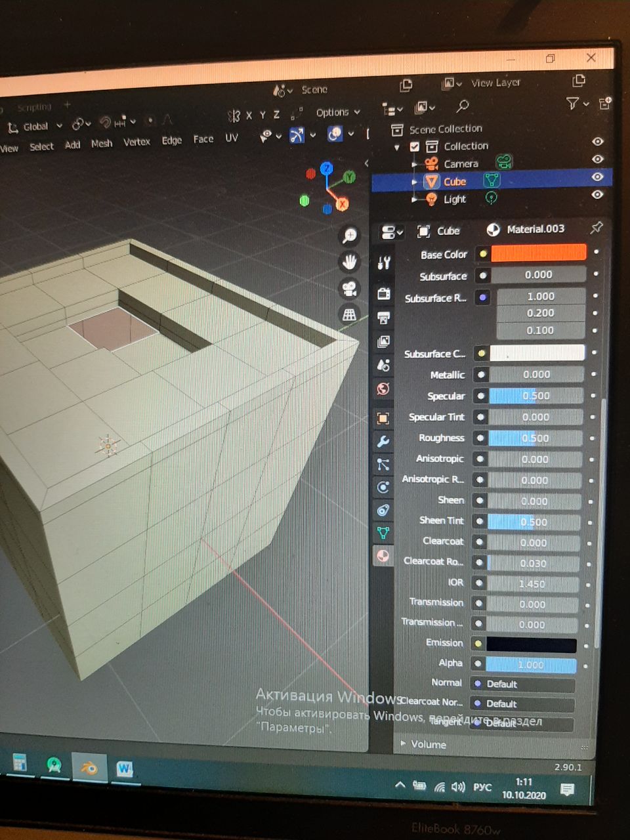
Task: Open the Modifier properties wrench tab
Action: tap(383, 441)
